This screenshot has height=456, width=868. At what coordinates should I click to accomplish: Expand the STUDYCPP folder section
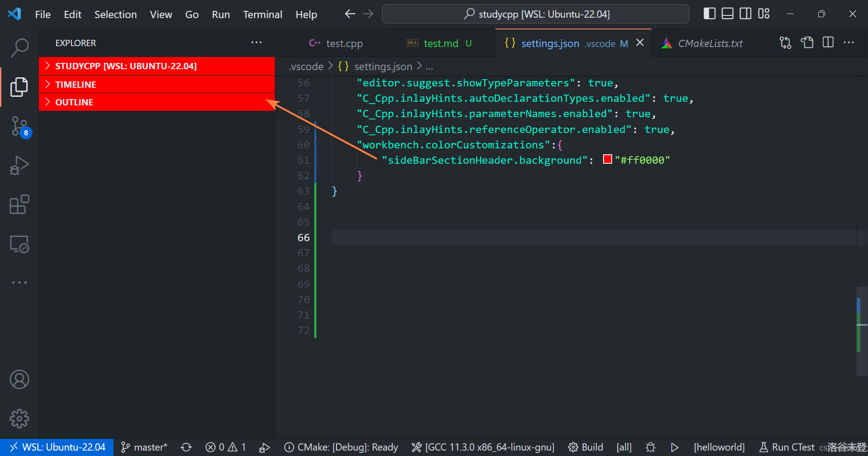pyautogui.click(x=157, y=66)
